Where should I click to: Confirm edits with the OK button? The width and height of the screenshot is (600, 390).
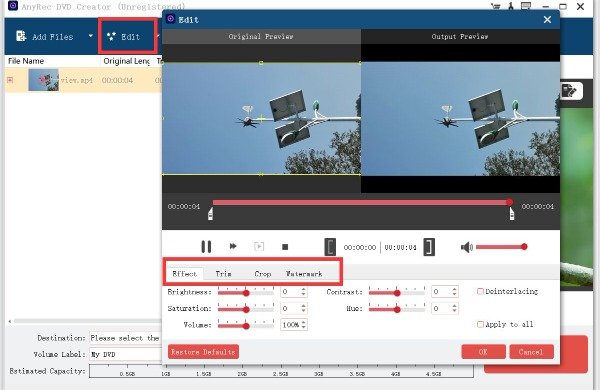tap(483, 352)
